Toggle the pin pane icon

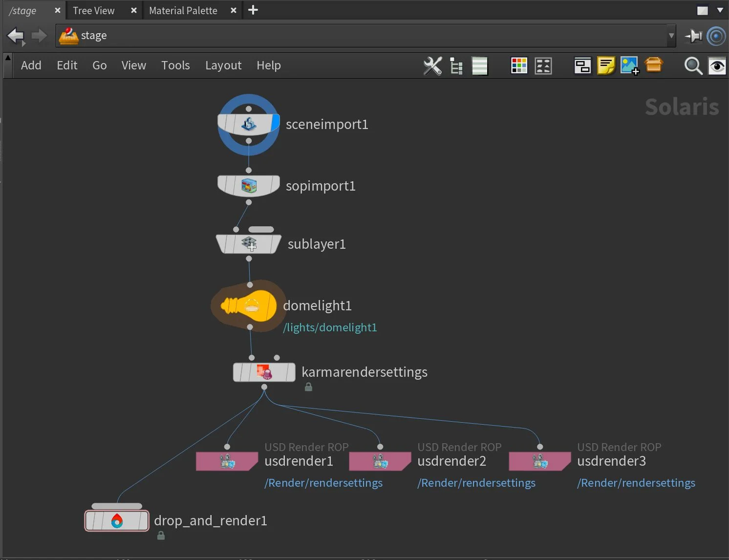point(693,36)
